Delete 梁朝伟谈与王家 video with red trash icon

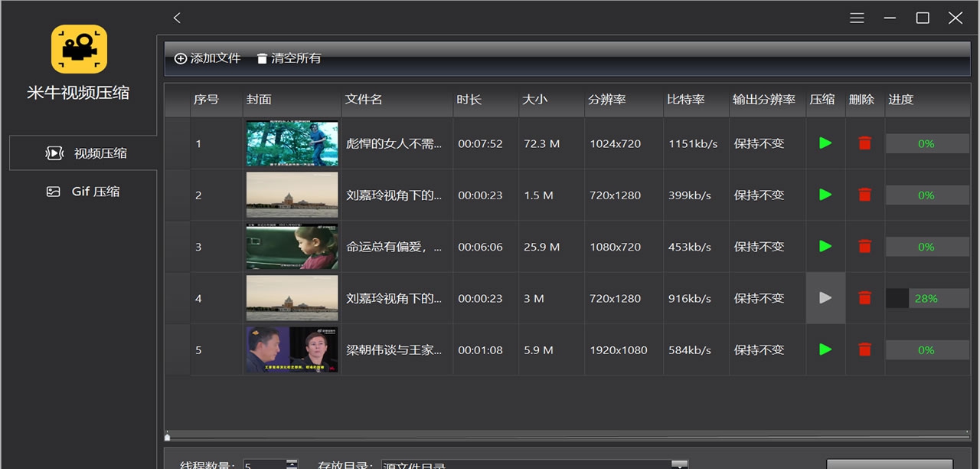pyautogui.click(x=864, y=349)
